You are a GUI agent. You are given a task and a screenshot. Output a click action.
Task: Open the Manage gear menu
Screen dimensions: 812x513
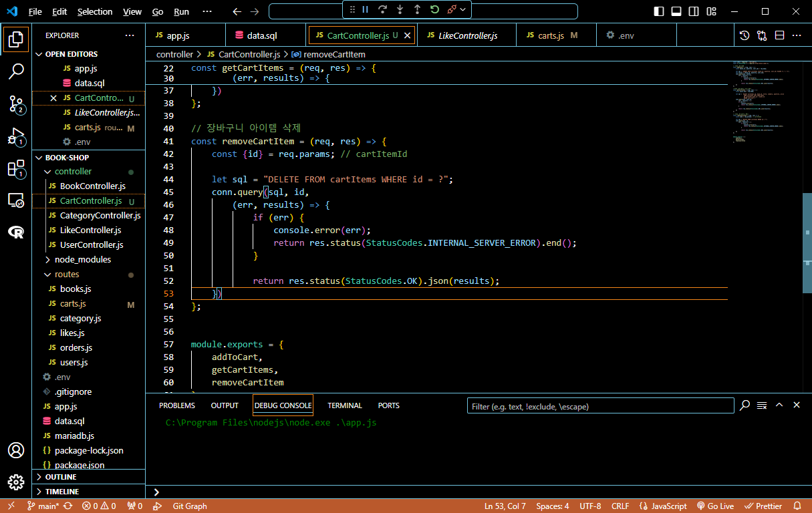click(16, 482)
